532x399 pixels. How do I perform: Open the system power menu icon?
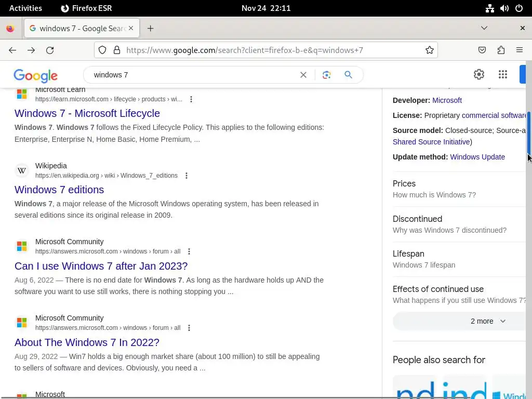[x=519, y=8]
